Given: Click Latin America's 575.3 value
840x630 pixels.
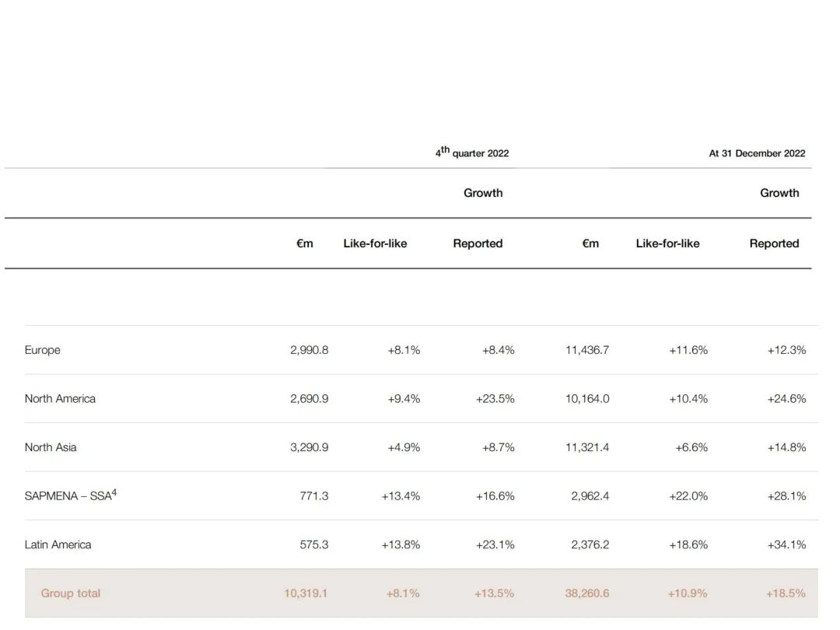Looking at the screenshot, I should pos(314,544).
